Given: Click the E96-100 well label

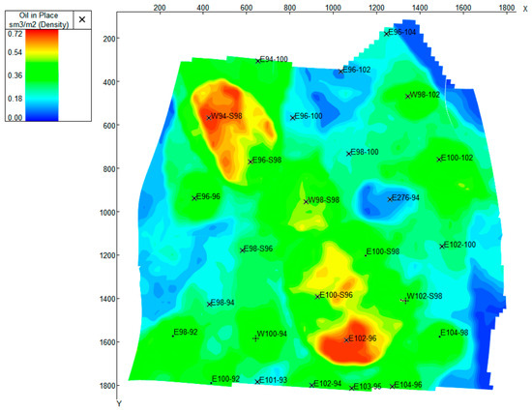Looking at the screenshot, I should tap(309, 116).
